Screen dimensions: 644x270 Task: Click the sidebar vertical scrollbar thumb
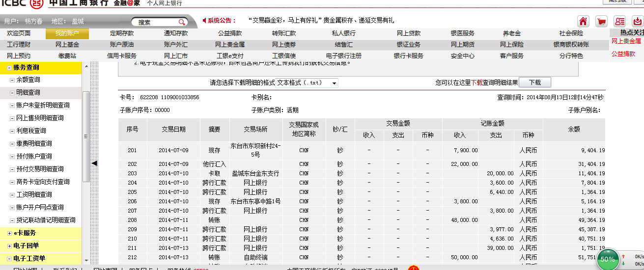(86, 136)
